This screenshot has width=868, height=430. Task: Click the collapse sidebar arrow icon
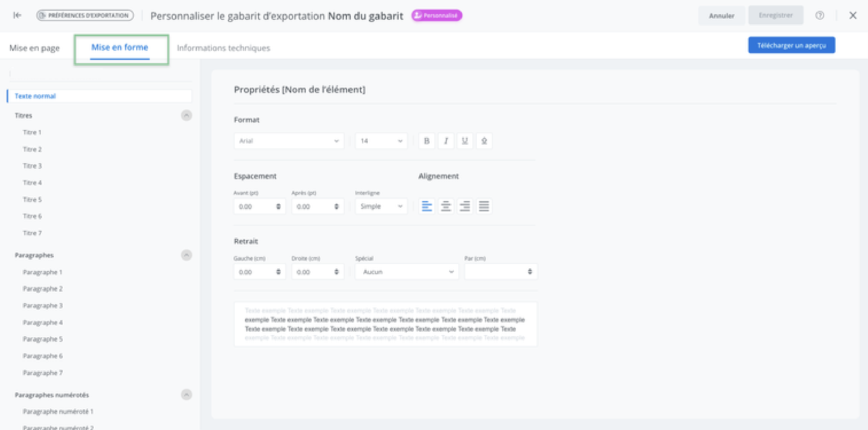[17, 15]
